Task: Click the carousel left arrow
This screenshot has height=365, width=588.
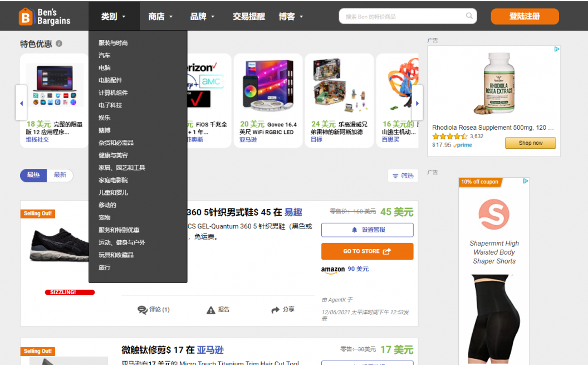Action: click(x=21, y=103)
